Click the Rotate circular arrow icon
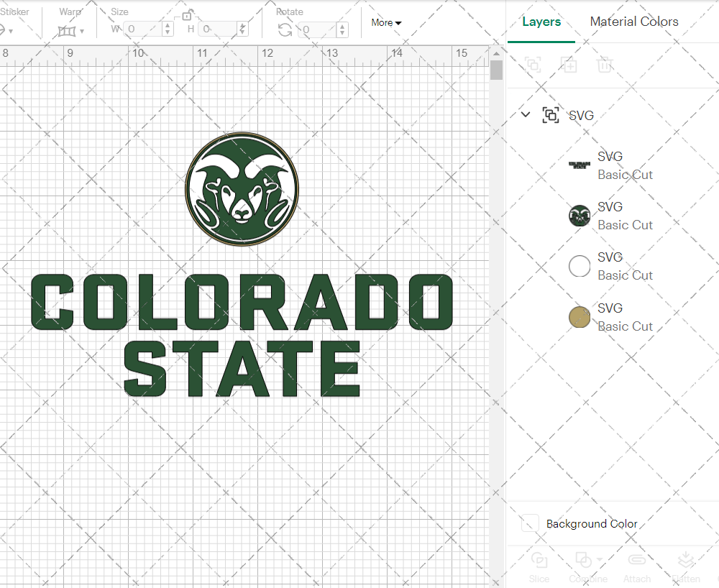 (x=285, y=30)
